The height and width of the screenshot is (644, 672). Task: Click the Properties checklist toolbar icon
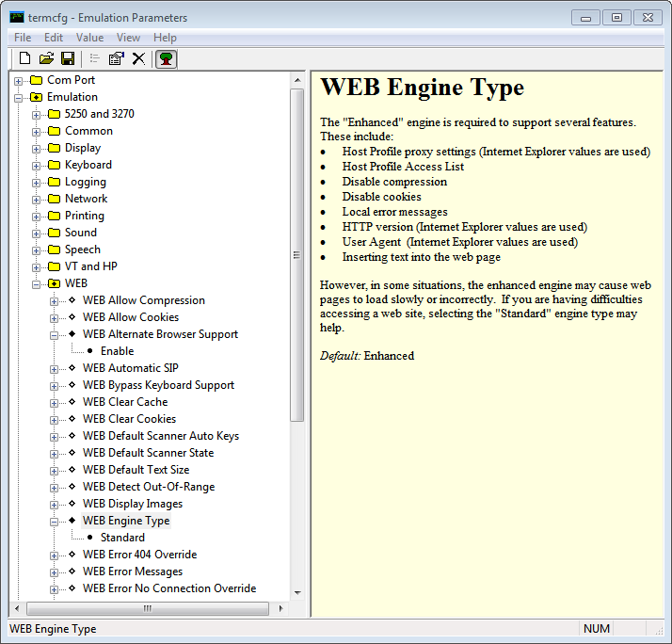point(117,59)
